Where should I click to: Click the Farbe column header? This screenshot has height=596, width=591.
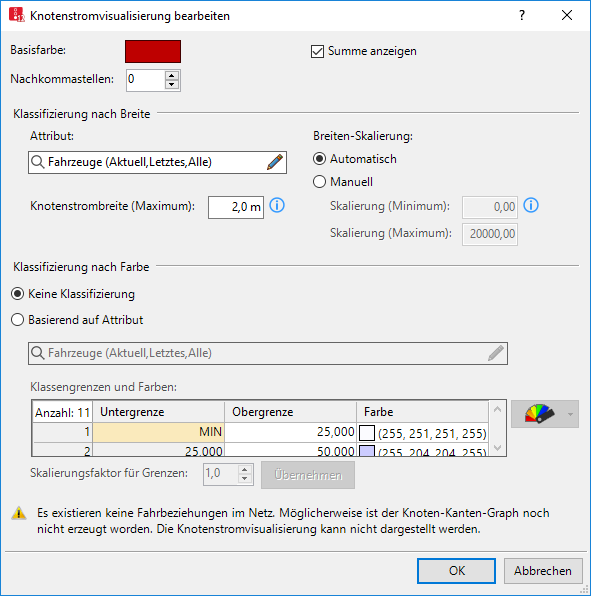422,412
